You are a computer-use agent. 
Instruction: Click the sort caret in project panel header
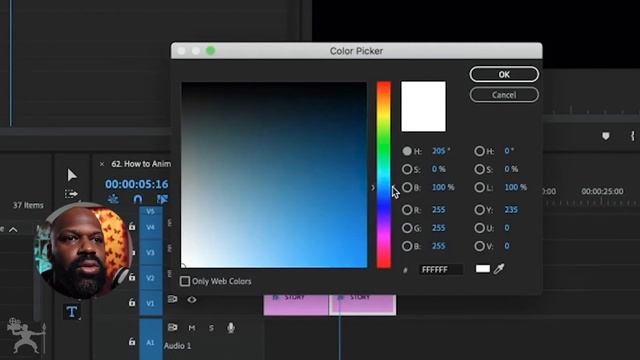[13, 230]
